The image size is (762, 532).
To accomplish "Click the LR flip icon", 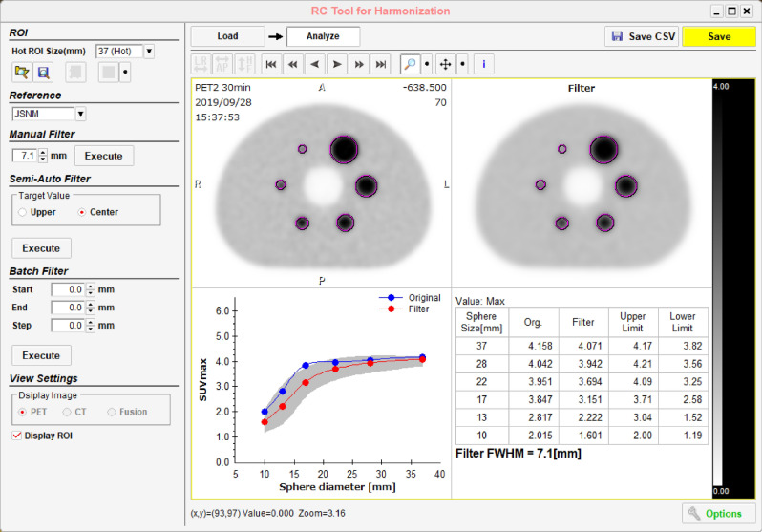I will (x=201, y=64).
